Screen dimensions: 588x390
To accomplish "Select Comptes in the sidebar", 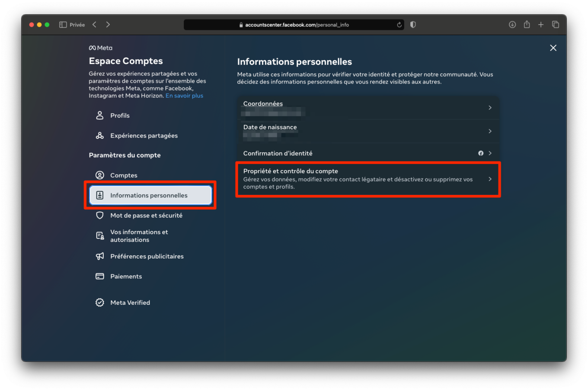I will click(x=150, y=175).
